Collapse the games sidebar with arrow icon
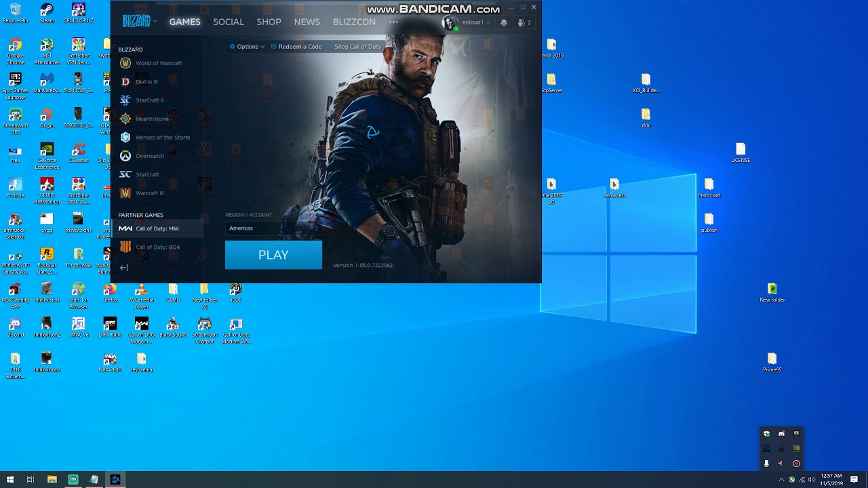 click(124, 268)
